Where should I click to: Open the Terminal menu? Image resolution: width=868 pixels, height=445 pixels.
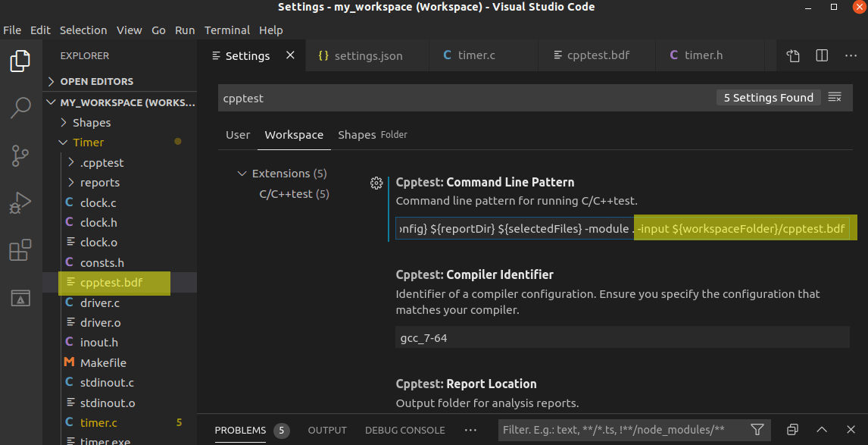[x=227, y=30]
